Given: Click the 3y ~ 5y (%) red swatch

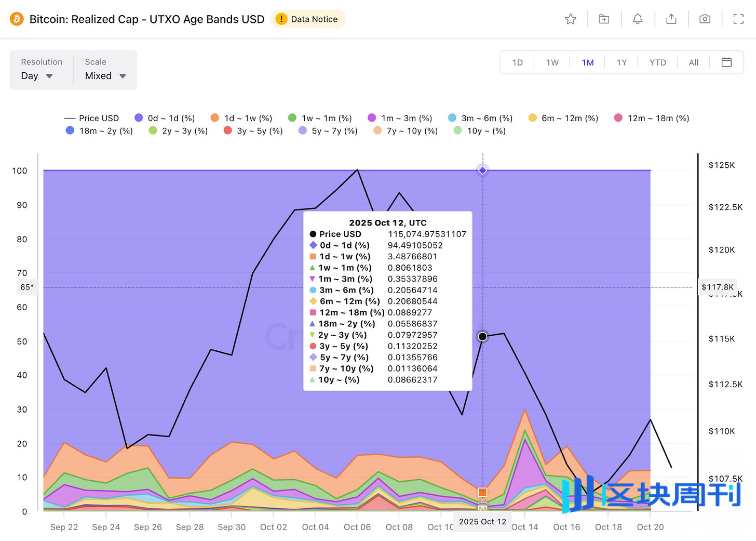Looking at the screenshot, I should tap(227, 130).
